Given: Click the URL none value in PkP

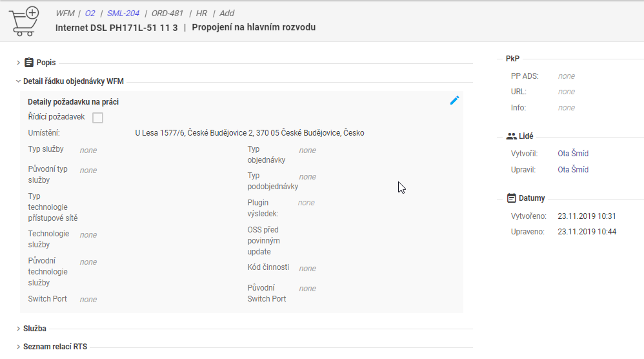Looking at the screenshot, I should click(x=567, y=92).
